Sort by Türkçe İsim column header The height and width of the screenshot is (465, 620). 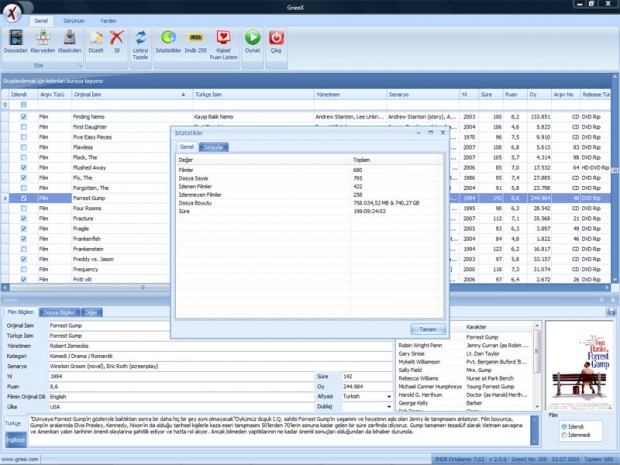[x=253, y=95]
